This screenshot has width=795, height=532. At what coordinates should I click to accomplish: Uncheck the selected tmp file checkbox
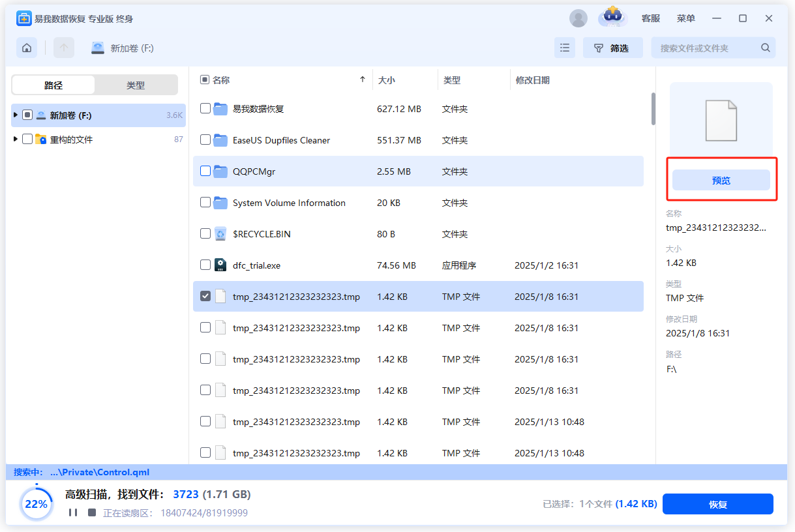pyautogui.click(x=205, y=297)
